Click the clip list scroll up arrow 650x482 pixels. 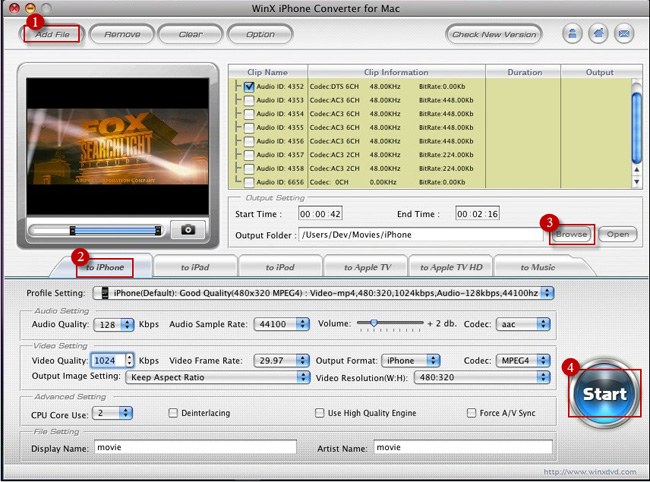(x=636, y=170)
